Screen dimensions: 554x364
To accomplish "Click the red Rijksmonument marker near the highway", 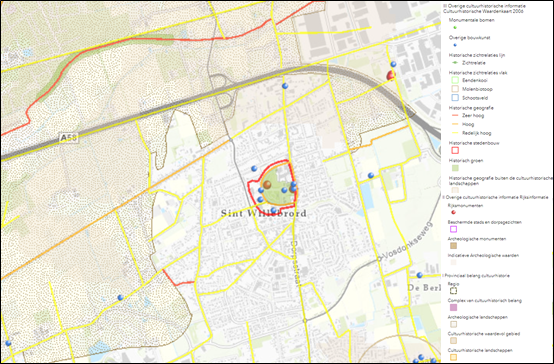I will 390,75.
